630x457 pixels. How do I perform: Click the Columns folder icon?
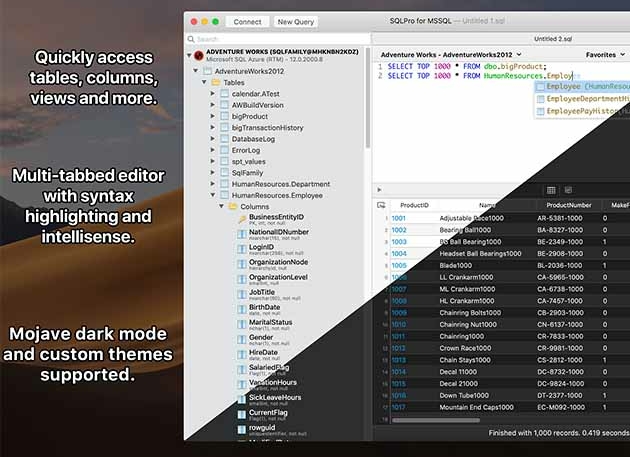pos(232,206)
